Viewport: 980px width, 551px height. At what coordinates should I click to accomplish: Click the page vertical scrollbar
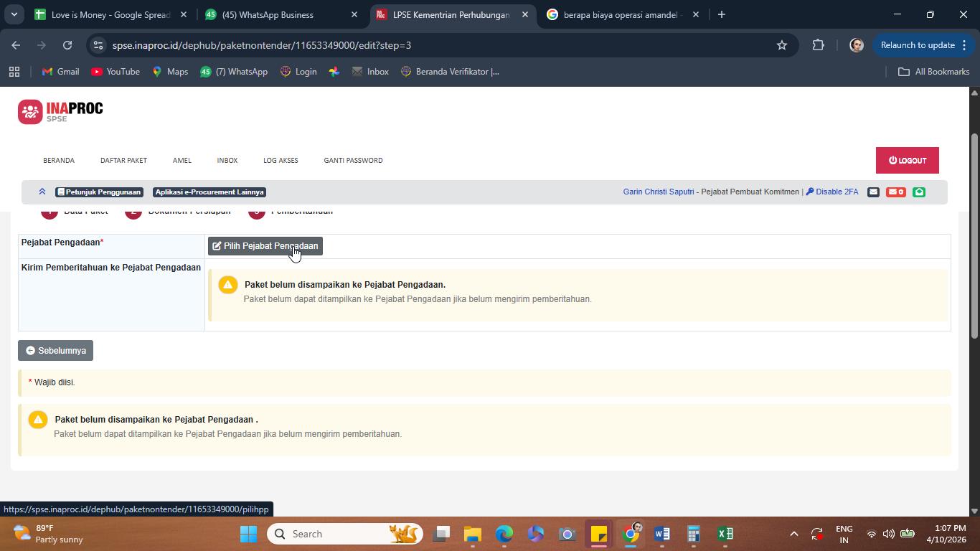pyautogui.click(x=974, y=236)
